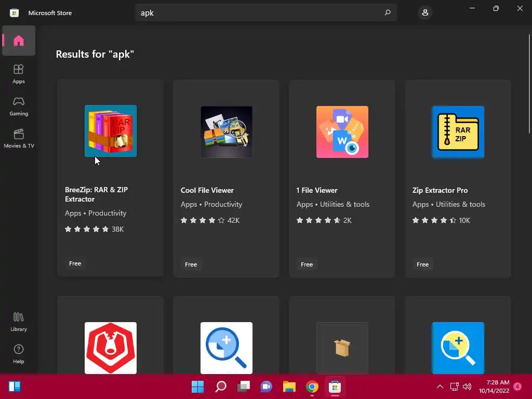Viewport: 532px width, 399px height.
Task: Click Free label on BreeZip card
Action: [75, 263]
